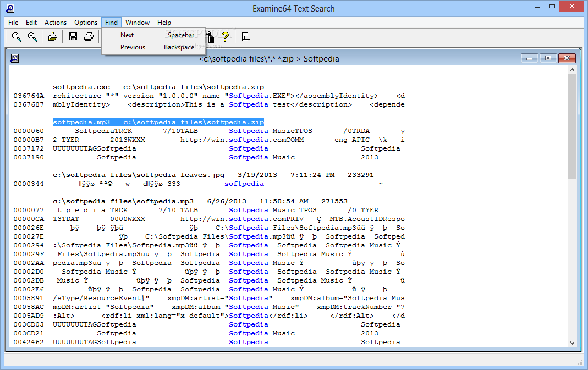
Task: Click the printer toolbar icon
Action: coord(89,37)
